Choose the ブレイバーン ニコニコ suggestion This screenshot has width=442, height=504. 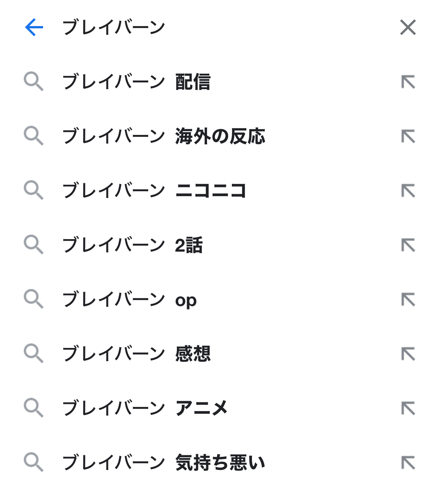point(154,191)
